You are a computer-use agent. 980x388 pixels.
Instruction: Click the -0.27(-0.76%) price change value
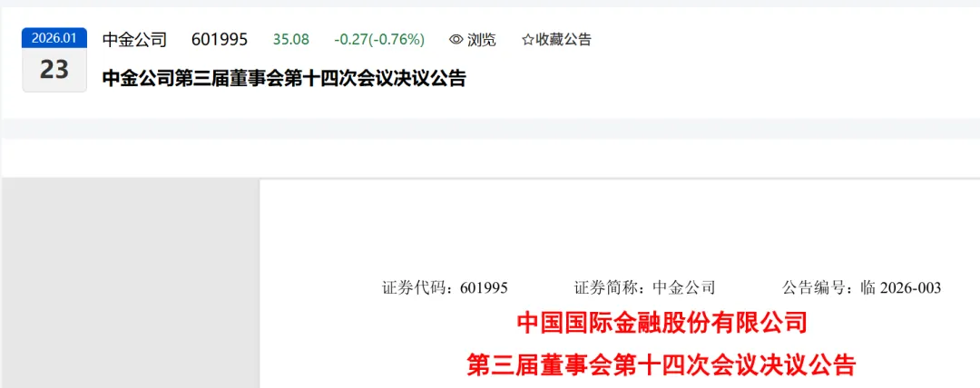(x=379, y=40)
